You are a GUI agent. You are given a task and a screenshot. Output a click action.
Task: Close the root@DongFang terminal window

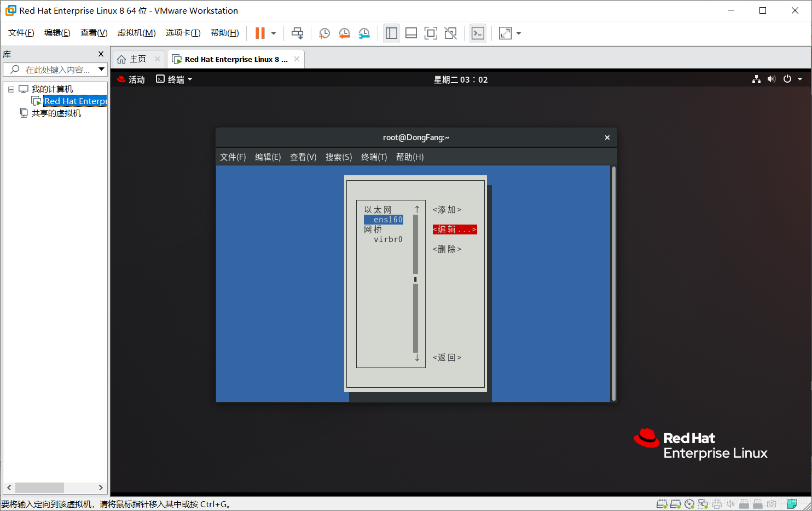point(607,137)
